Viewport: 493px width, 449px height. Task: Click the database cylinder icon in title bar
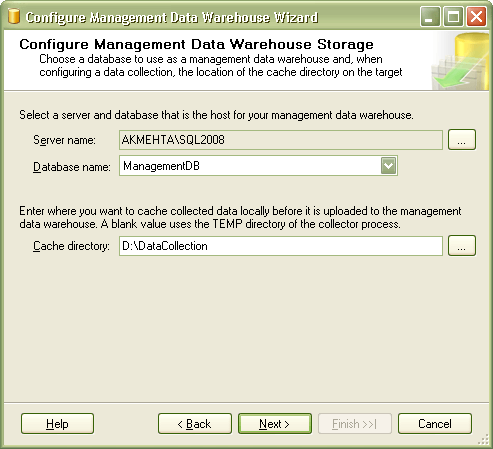pos(14,16)
